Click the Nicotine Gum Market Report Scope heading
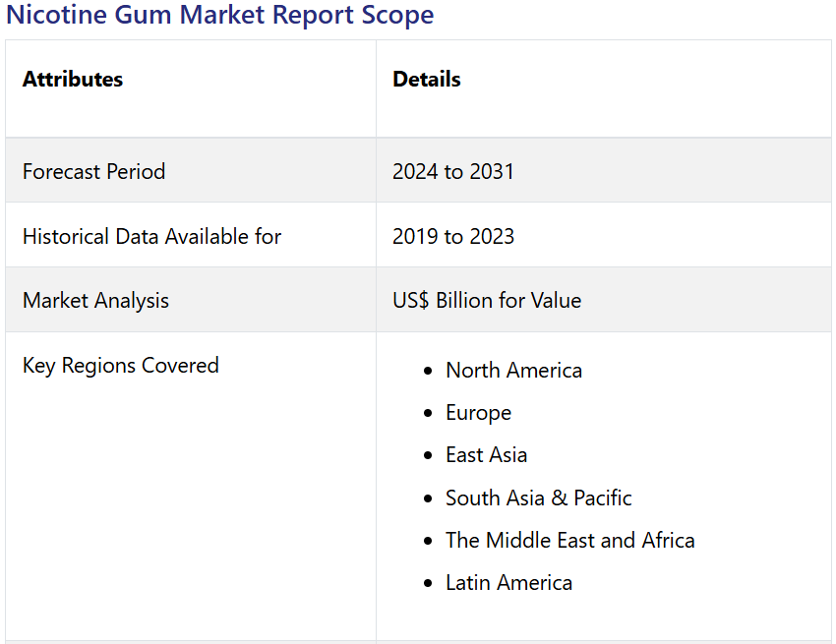 219,16
